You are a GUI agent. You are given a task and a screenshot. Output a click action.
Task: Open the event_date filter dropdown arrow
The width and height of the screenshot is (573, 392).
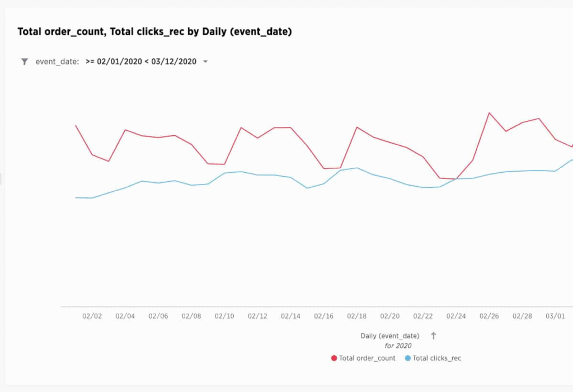(x=205, y=62)
